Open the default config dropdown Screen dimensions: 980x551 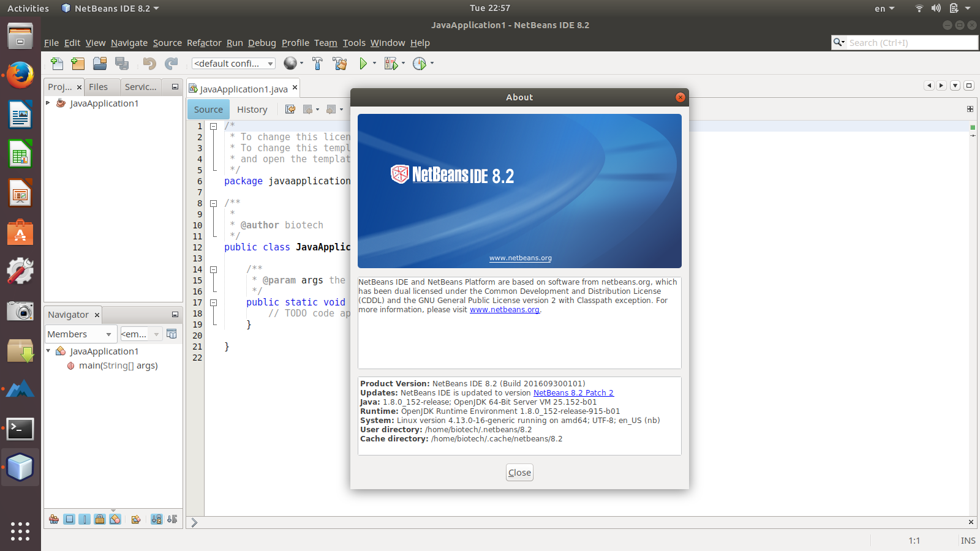click(x=233, y=64)
